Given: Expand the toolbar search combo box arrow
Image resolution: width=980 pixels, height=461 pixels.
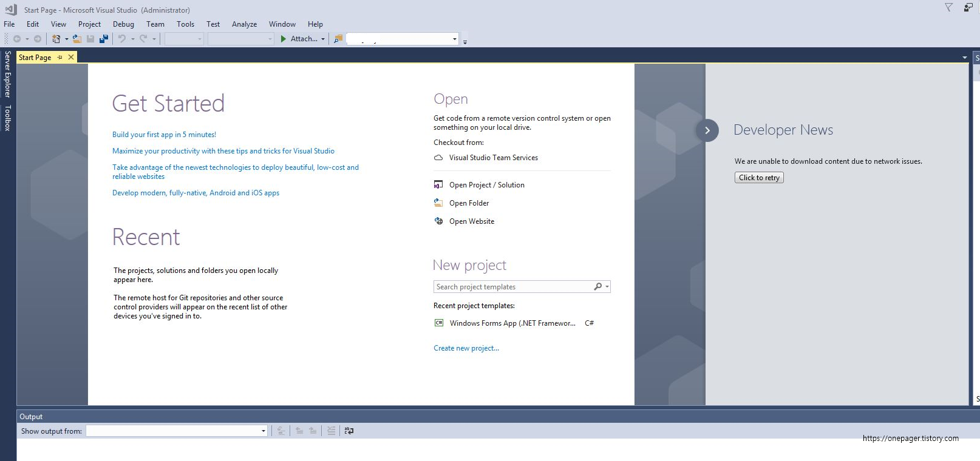Looking at the screenshot, I should (x=455, y=39).
